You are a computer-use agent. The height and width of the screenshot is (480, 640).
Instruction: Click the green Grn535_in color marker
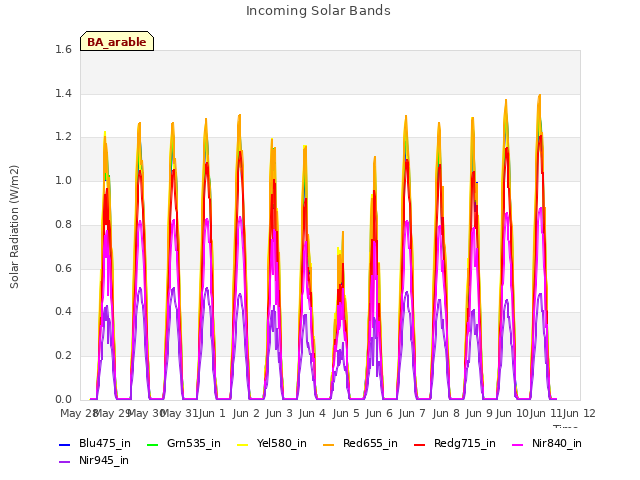pos(152,444)
